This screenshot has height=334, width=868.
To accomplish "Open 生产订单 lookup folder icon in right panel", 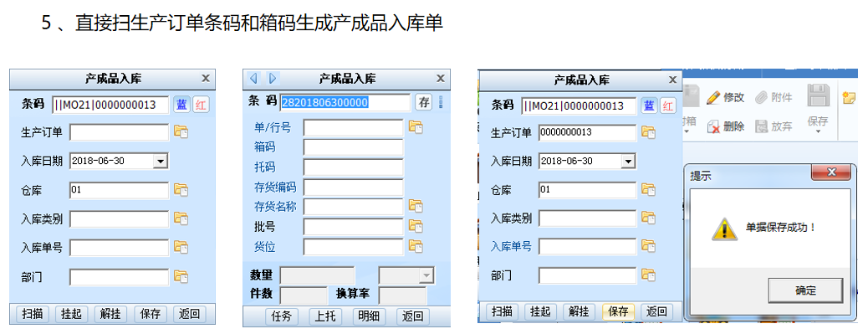I will [648, 132].
